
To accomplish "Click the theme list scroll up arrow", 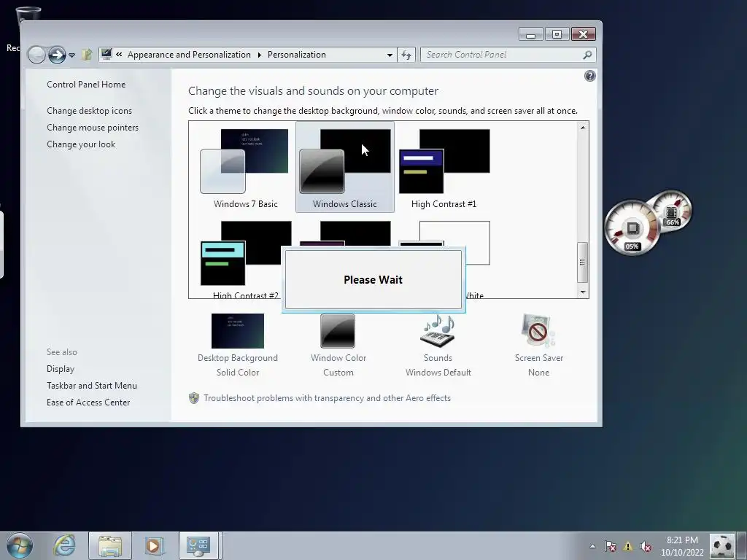I will click(583, 128).
